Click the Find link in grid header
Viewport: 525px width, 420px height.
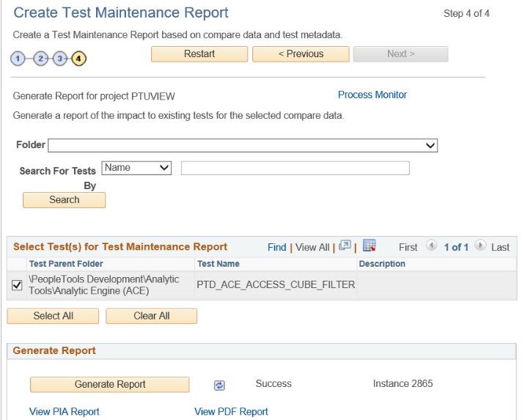click(x=276, y=247)
